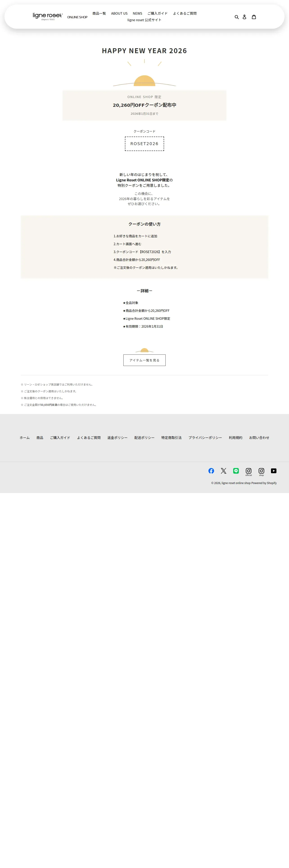Click ★全品対象 detail line
This screenshot has height=868, width=289.
point(131,303)
